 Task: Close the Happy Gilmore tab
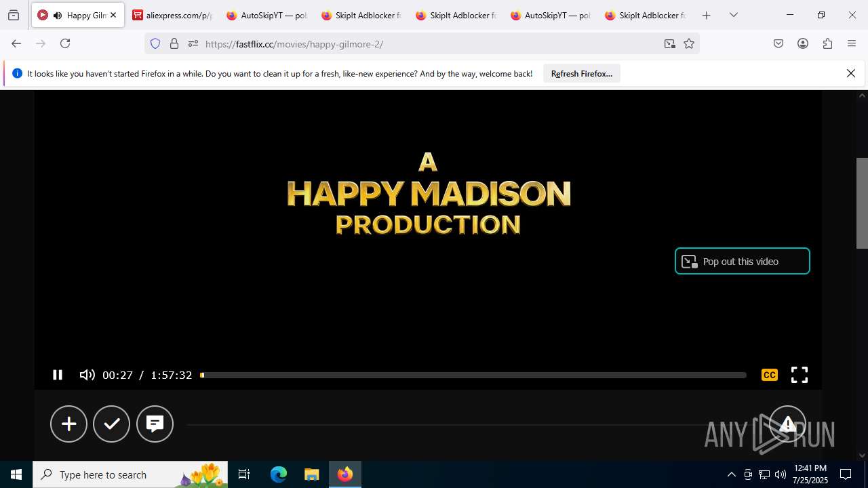point(113,15)
